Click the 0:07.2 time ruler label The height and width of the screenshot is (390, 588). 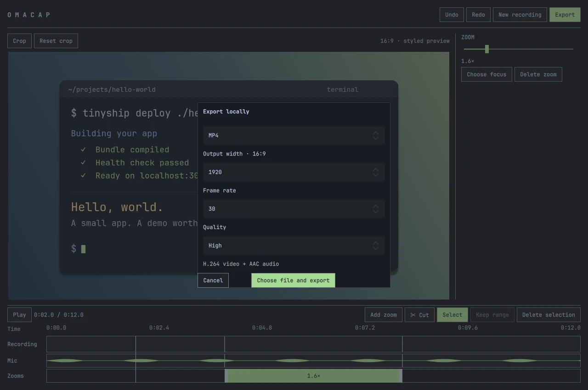click(x=365, y=328)
